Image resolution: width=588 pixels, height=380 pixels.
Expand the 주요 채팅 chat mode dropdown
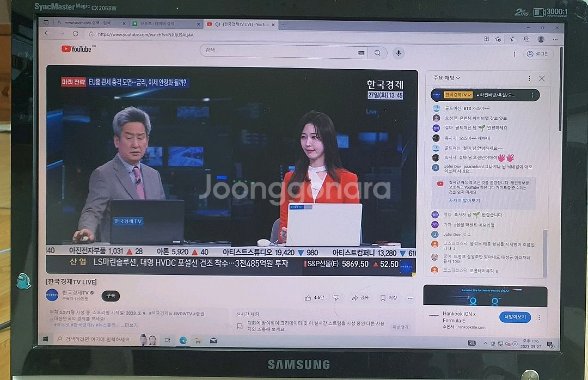[446, 78]
